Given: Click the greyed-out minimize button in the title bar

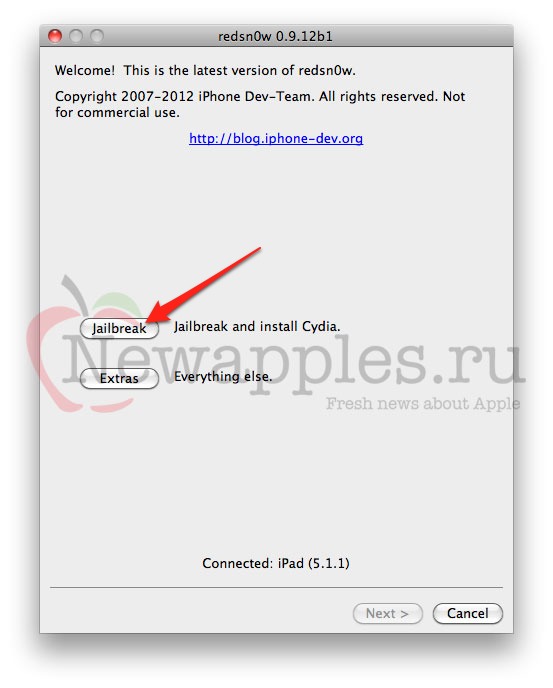Looking at the screenshot, I should (x=76, y=36).
